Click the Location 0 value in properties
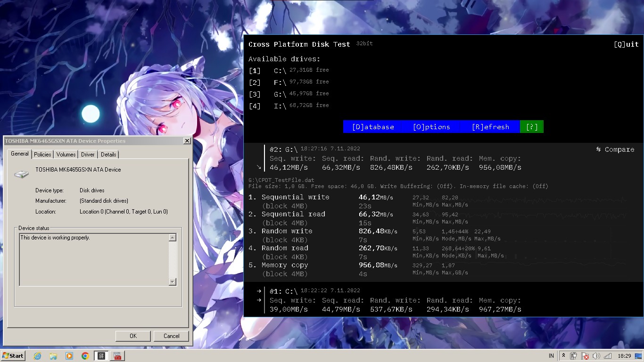 click(124, 212)
